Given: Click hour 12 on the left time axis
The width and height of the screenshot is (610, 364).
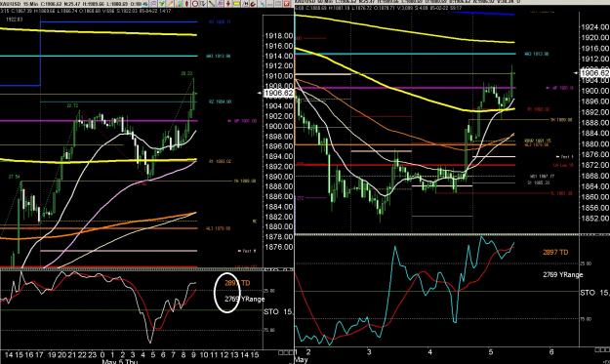Looking at the screenshot, I should [224, 355].
